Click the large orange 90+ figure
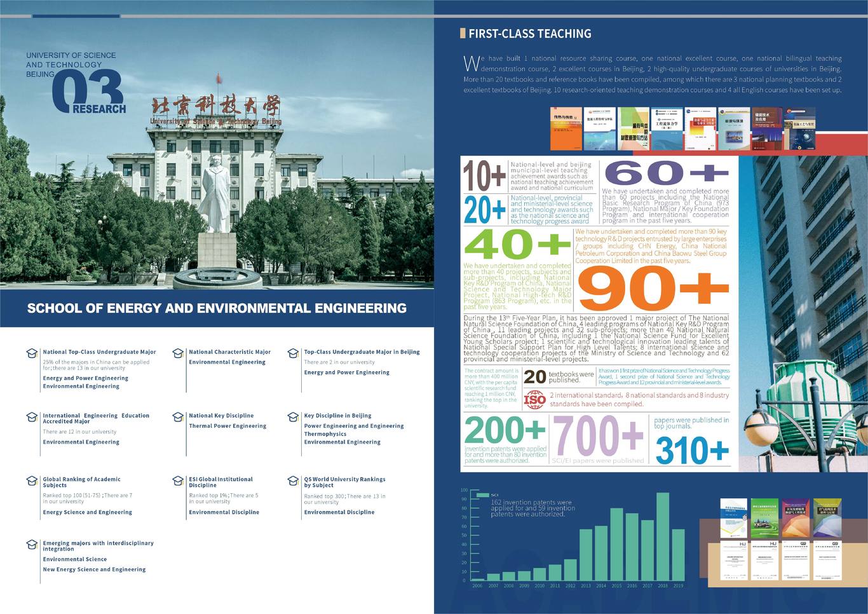868x614 pixels. click(x=653, y=289)
